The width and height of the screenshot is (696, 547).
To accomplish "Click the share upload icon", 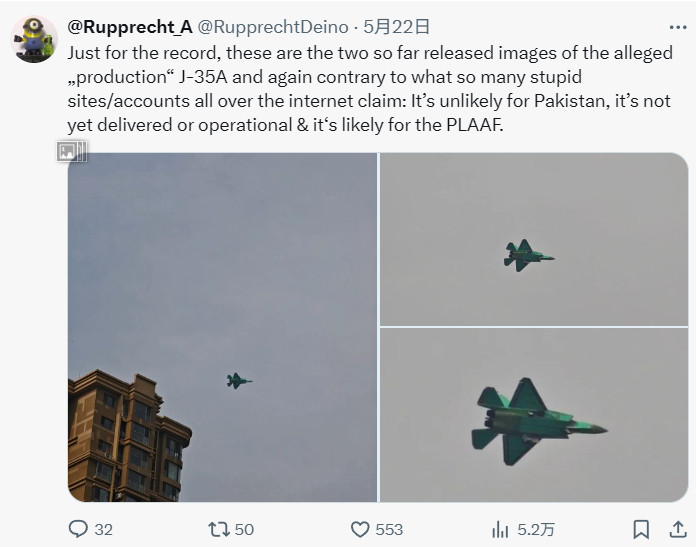I will [678, 529].
